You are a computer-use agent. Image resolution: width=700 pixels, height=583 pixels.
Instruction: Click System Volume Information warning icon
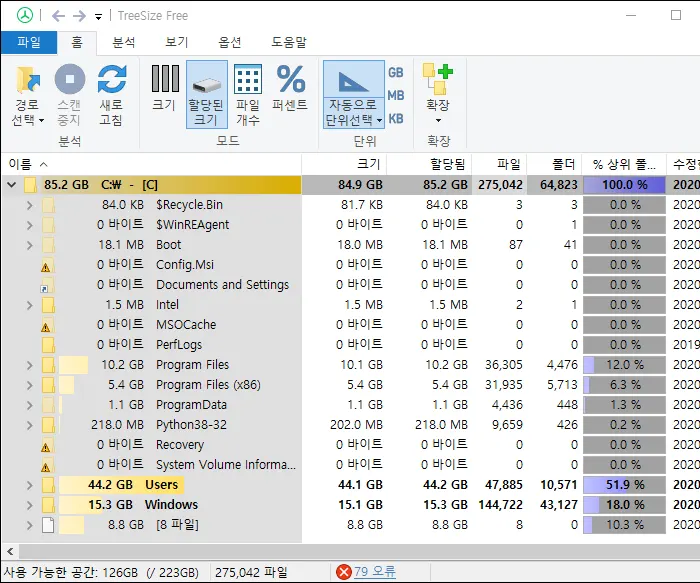[48, 465]
